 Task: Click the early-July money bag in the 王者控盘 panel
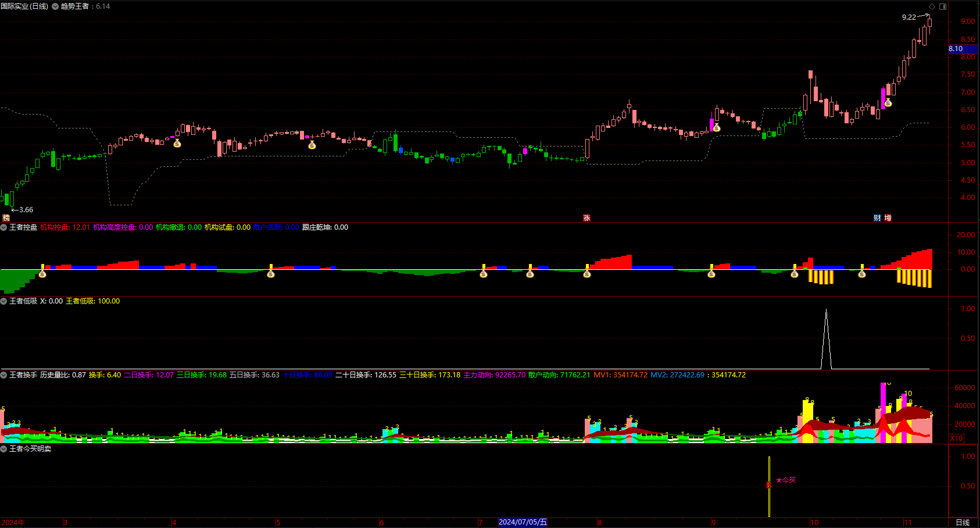point(483,273)
